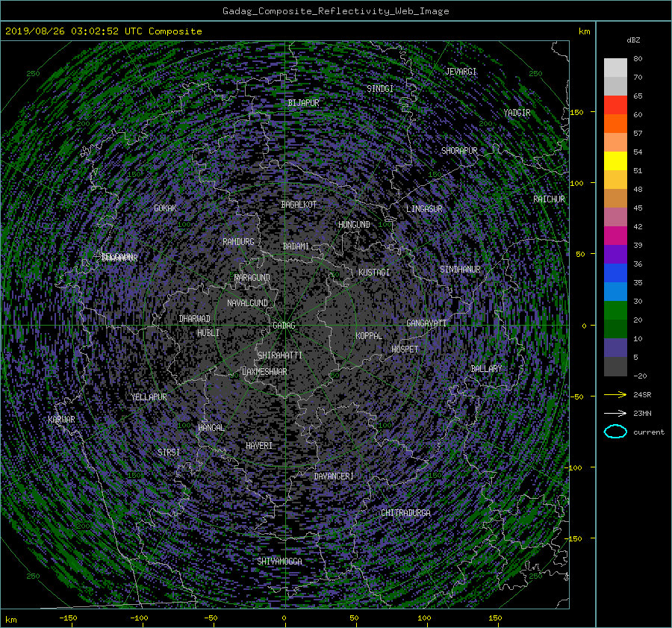The height and width of the screenshot is (628, 672).
Task: Click the -100 tick on right axis
Action: pyautogui.click(x=574, y=467)
